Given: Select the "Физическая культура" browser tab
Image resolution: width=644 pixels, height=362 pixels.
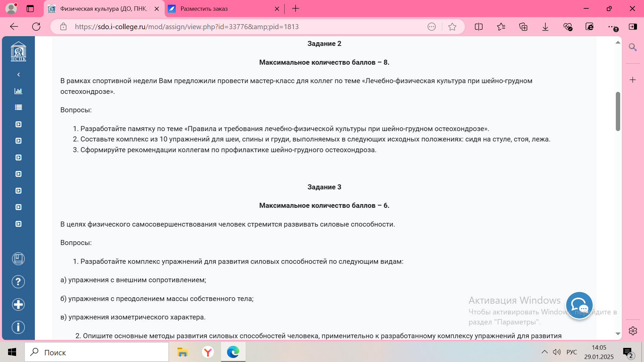Looking at the screenshot, I should (103, 9).
